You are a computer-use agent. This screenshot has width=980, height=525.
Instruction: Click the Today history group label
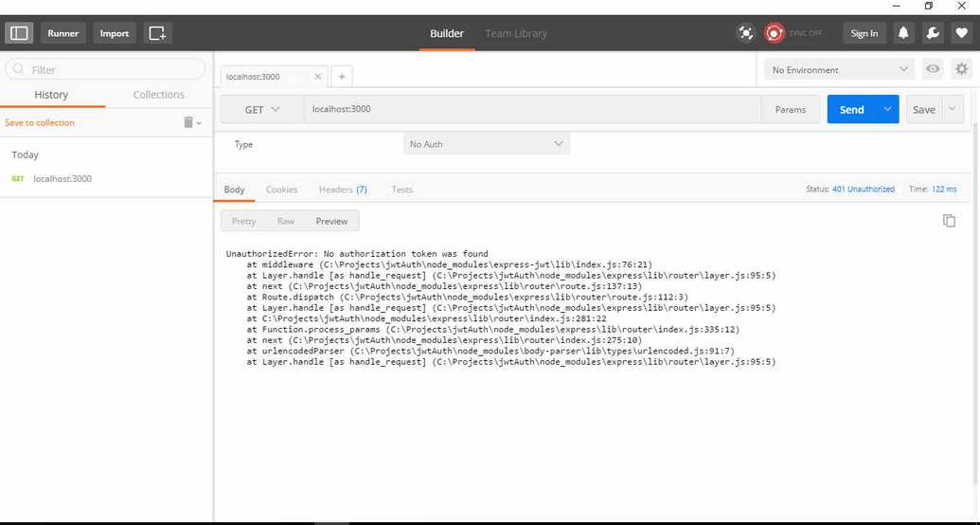25,154
